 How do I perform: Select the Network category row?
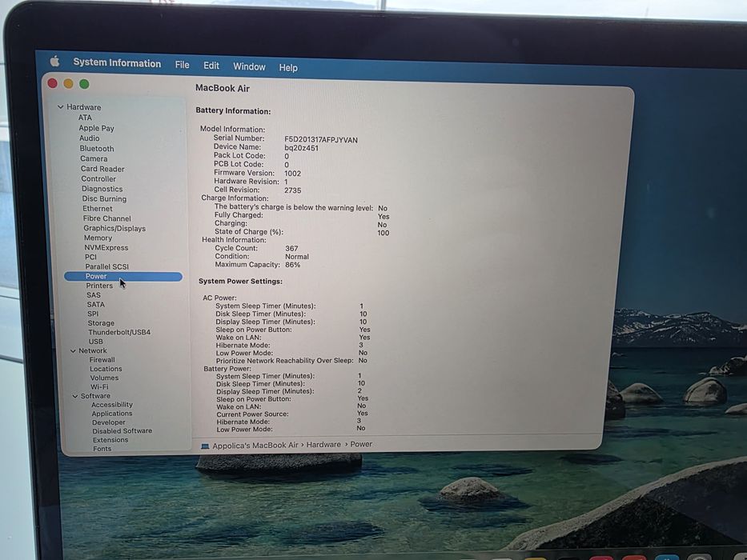[92, 350]
